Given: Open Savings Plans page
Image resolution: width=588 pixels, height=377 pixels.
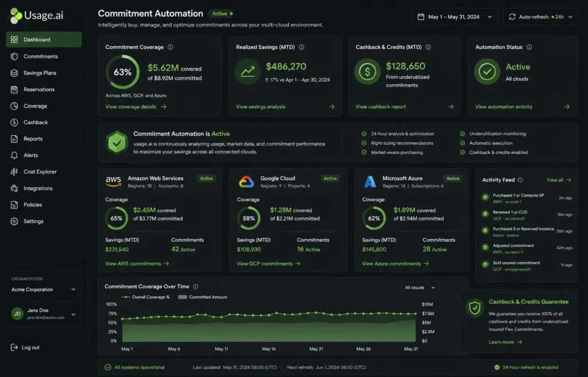Looking at the screenshot, I should (x=44, y=73).
